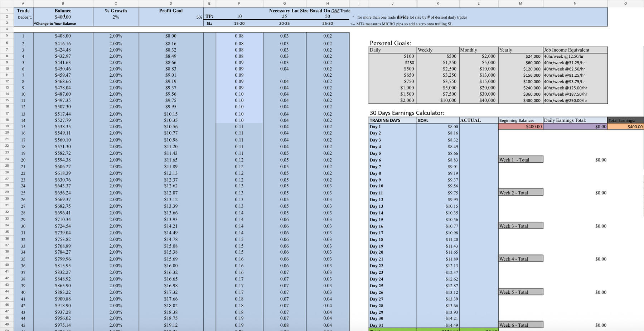The height and width of the screenshot is (331, 644).
Task: Select balance cell $656.24
Action: [x=63, y=193]
